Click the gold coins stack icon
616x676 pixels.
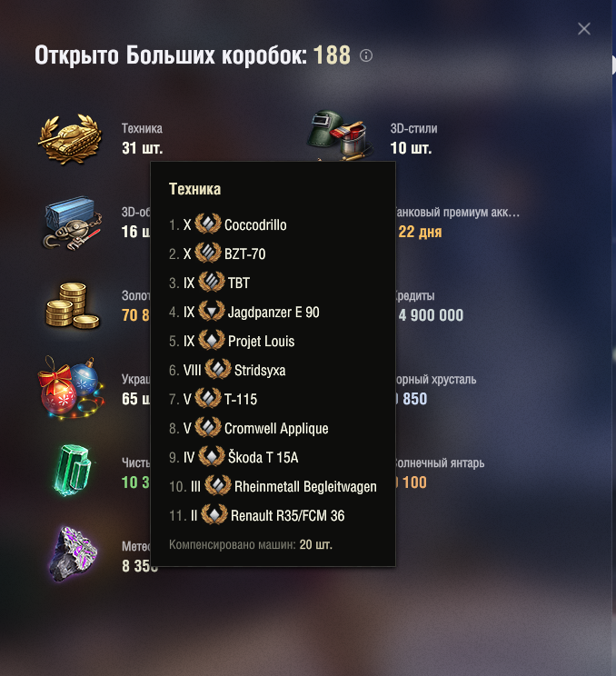tap(73, 306)
